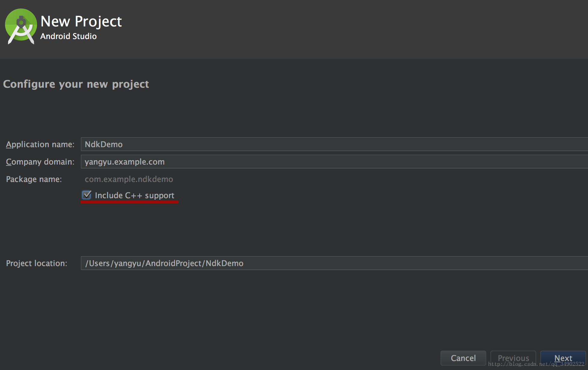Click the Application name label
This screenshot has width=588, height=370.
click(x=40, y=144)
